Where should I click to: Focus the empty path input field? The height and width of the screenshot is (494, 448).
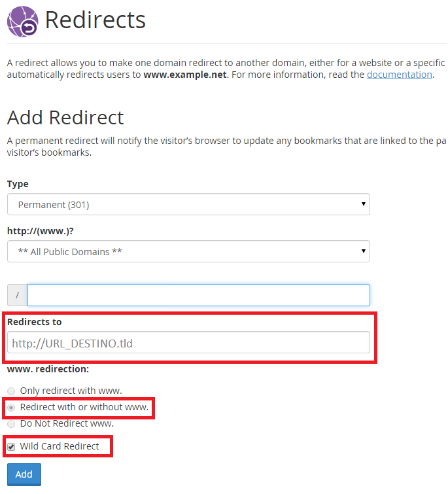pos(198,295)
